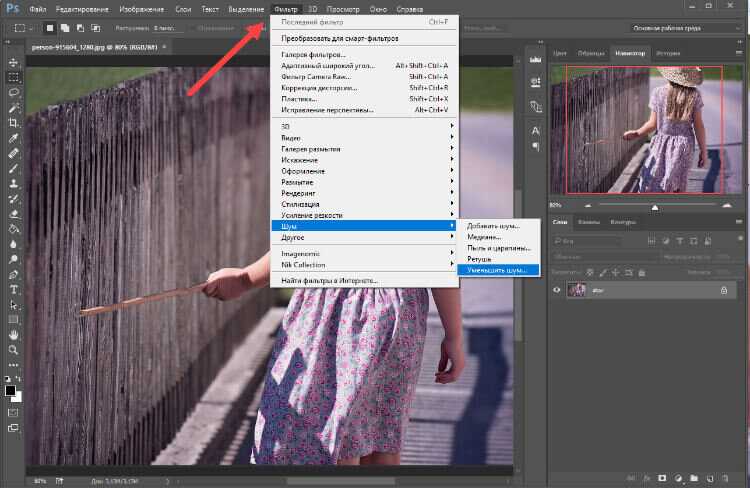Select the Paint Bucket tool
The image size is (750, 488).
tap(13, 229)
